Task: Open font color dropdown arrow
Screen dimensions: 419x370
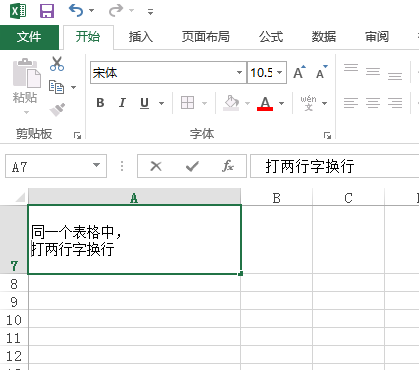Action: click(x=281, y=103)
